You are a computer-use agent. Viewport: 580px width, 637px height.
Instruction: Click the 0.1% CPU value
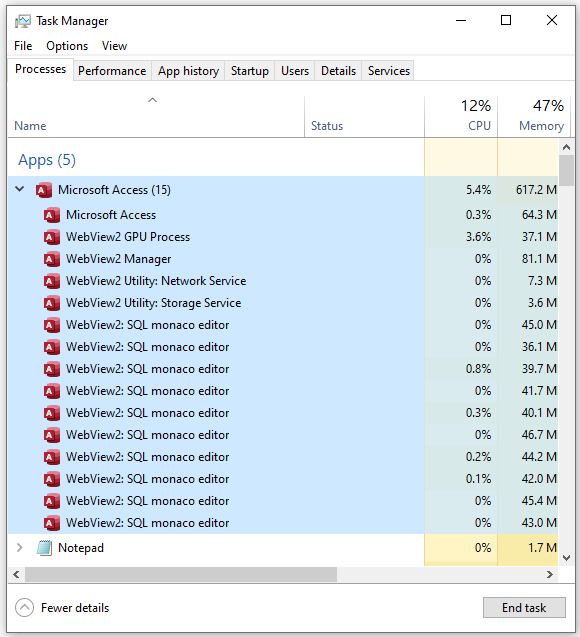tap(478, 479)
